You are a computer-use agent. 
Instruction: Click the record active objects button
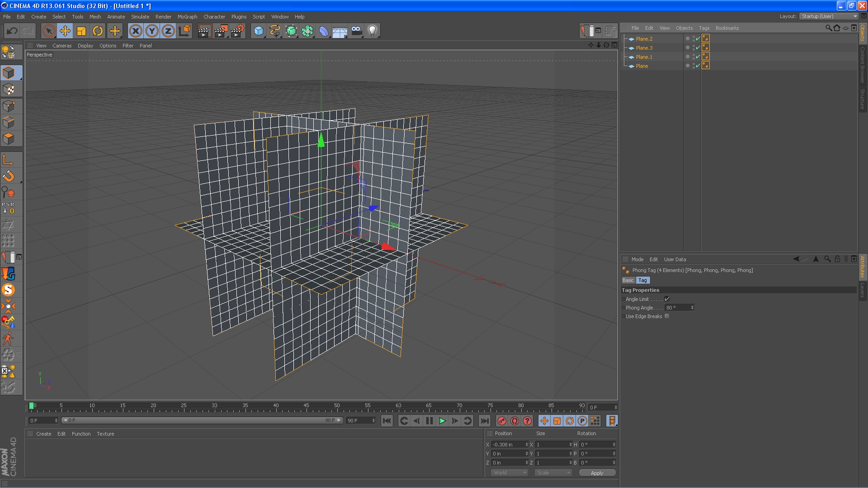502,421
